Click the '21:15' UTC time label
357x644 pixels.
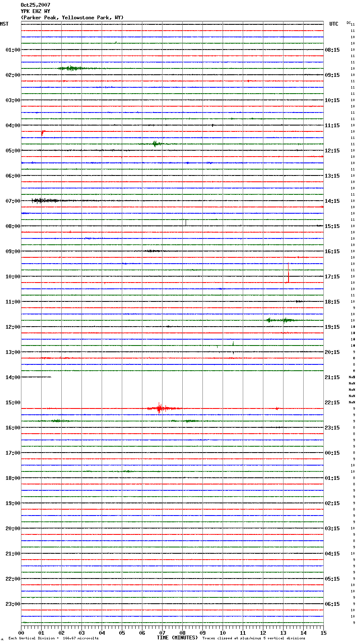332,377
